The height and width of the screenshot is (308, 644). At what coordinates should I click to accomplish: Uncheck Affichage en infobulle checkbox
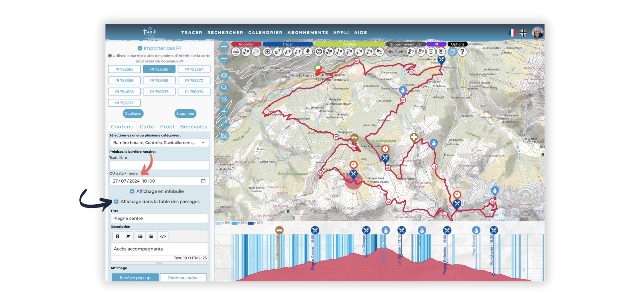(132, 191)
